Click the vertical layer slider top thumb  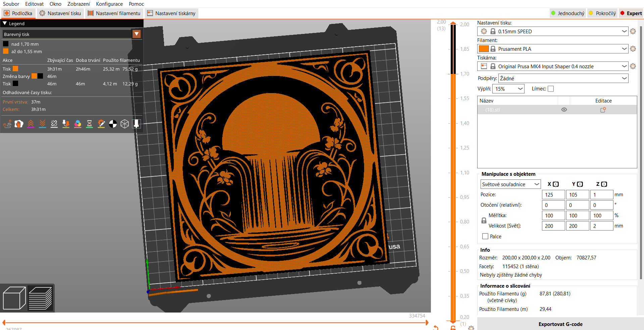tap(453, 23)
